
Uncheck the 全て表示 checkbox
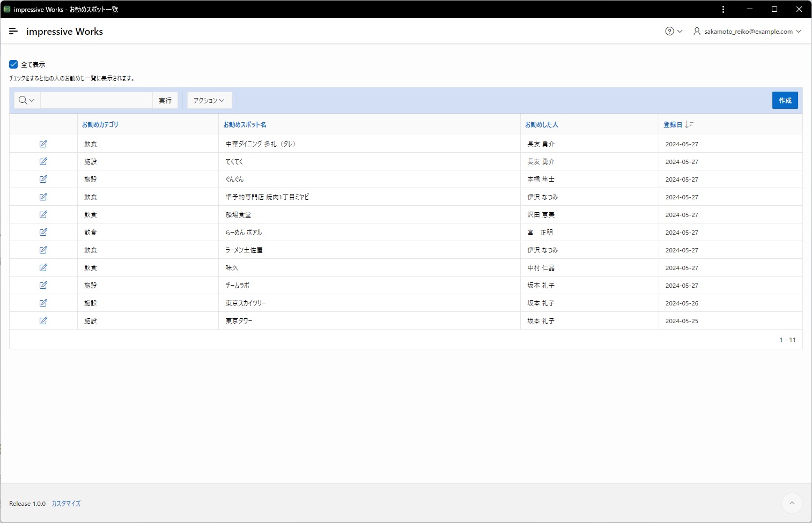[x=13, y=64]
